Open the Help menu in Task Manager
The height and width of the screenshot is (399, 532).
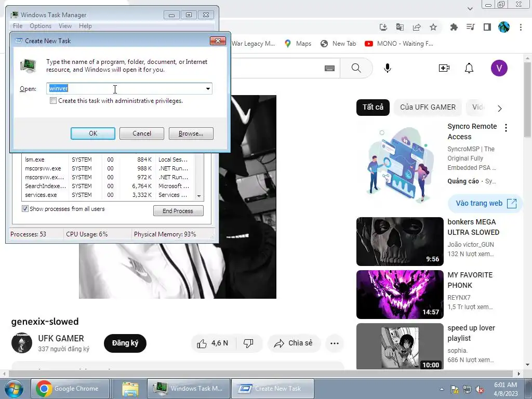click(85, 26)
